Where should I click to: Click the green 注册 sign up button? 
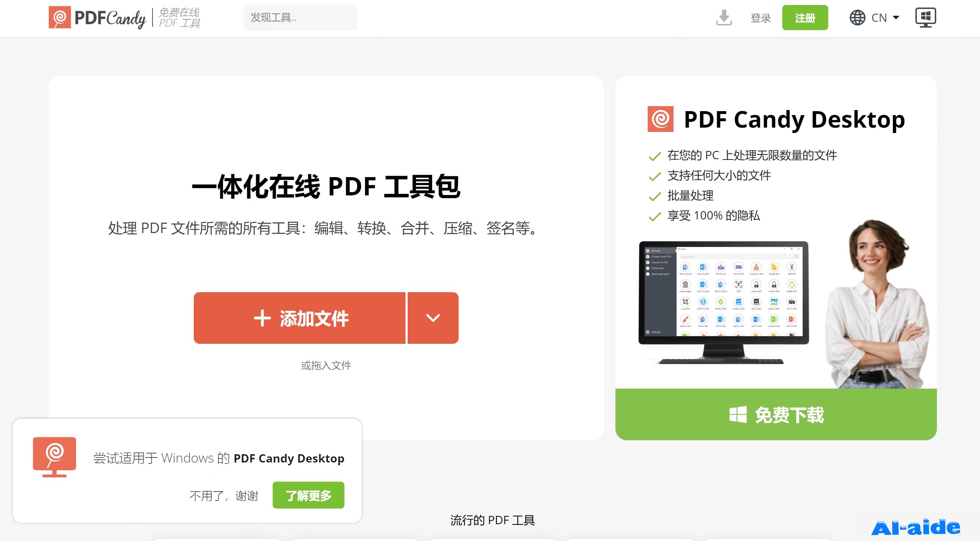[805, 18]
